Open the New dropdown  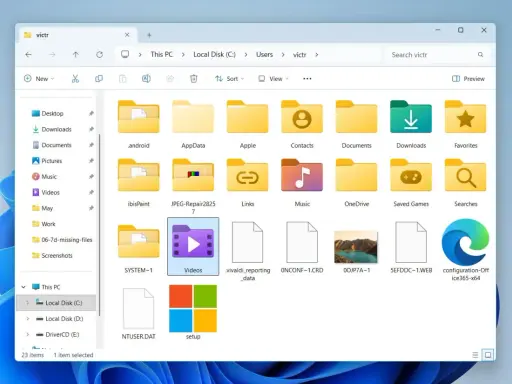click(39, 79)
